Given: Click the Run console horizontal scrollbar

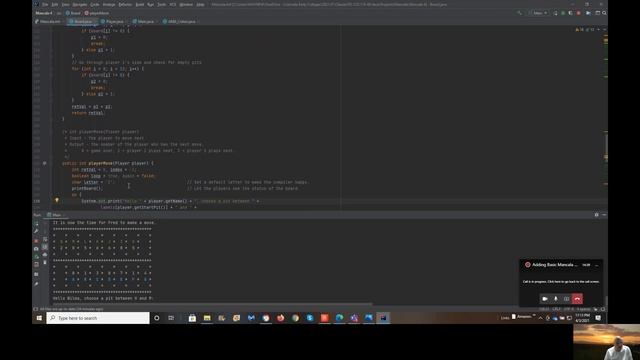Looking at the screenshot, I should [212, 304].
